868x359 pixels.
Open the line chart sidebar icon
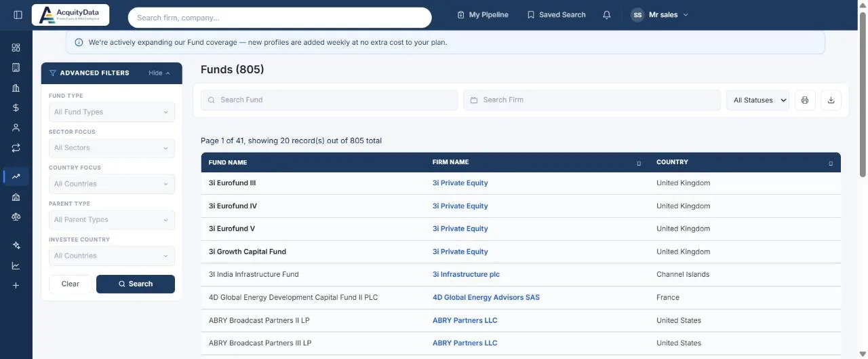(x=16, y=265)
